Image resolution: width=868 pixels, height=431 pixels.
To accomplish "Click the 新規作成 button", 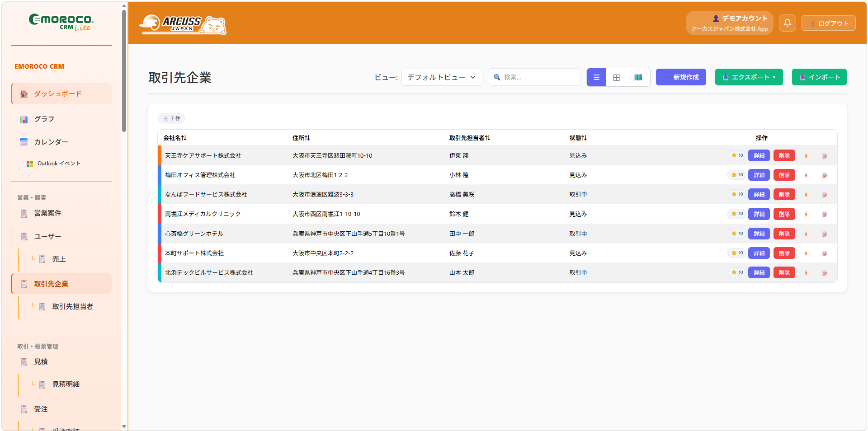I will [x=681, y=77].
